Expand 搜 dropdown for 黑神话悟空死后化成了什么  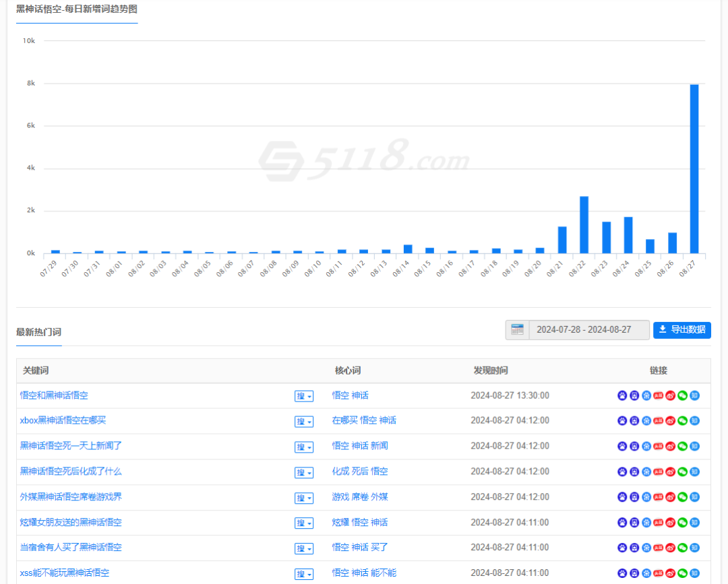(x=303, y=473)
